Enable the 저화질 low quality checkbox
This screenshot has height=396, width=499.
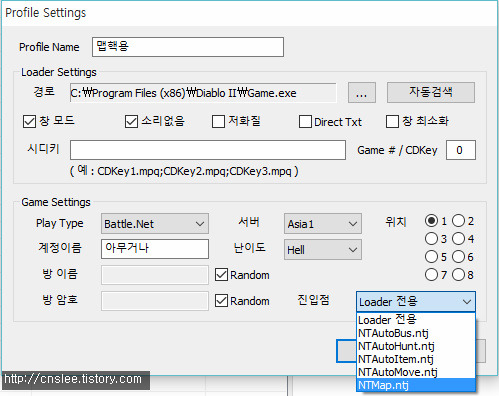point(218,121)
